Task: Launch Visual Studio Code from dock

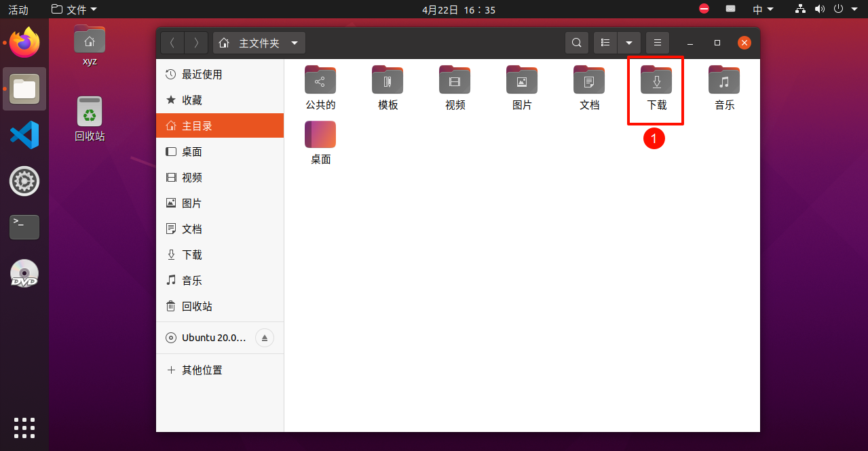Action: [24, 135]
